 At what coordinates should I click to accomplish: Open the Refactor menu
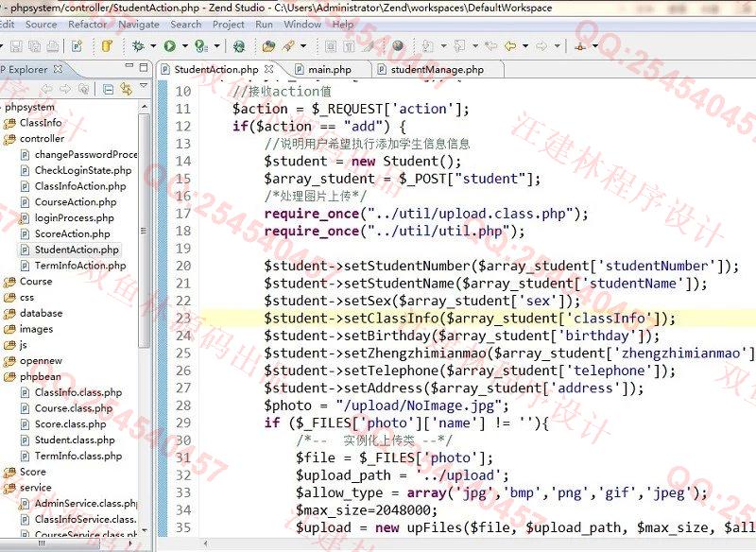click(x=87, y=25)
